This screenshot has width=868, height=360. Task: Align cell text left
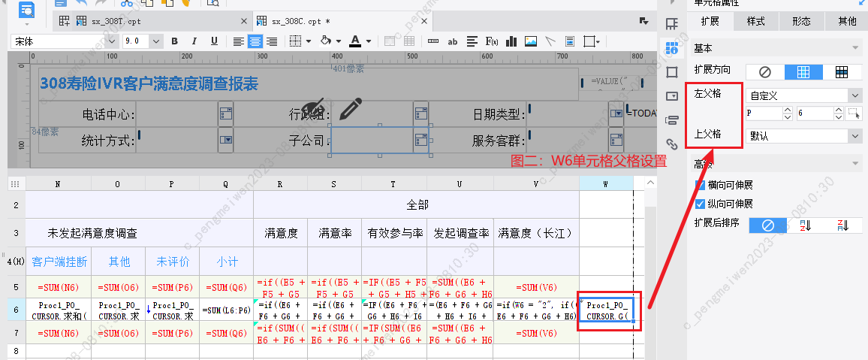pyautogui.click(x=238, y=41)
